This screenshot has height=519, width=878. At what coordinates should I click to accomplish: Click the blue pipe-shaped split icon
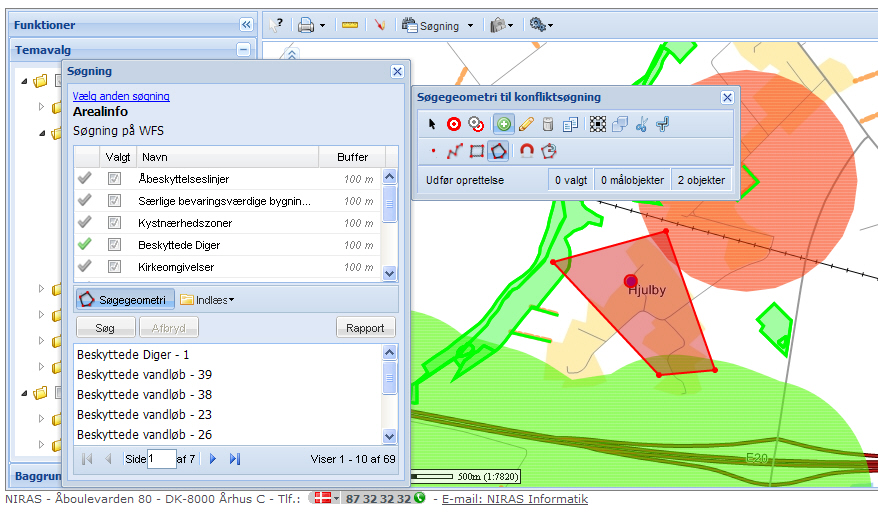663,124
